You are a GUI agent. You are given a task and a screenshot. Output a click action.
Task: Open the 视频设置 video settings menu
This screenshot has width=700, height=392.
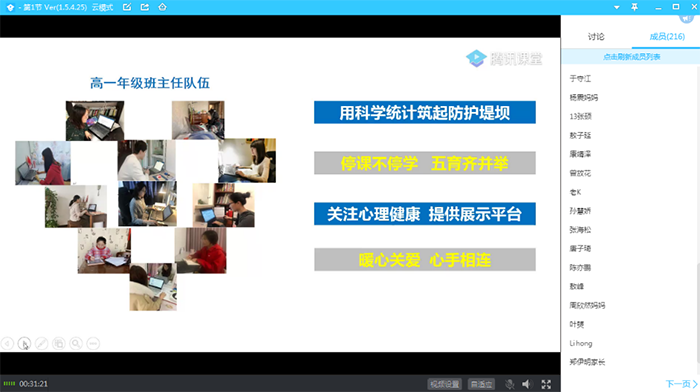coord(444,384)
